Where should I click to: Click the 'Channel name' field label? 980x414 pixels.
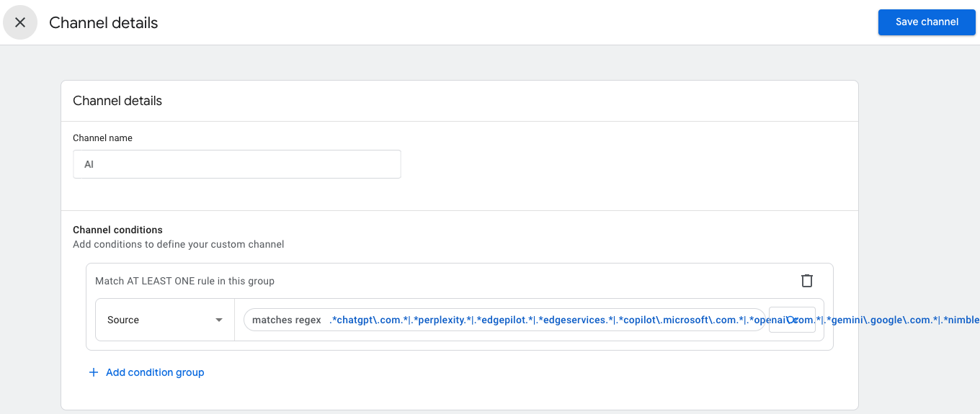point(102,138)
